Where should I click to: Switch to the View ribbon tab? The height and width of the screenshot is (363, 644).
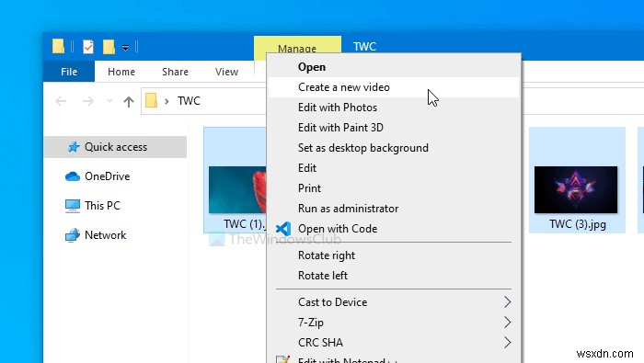pos(226,72)
